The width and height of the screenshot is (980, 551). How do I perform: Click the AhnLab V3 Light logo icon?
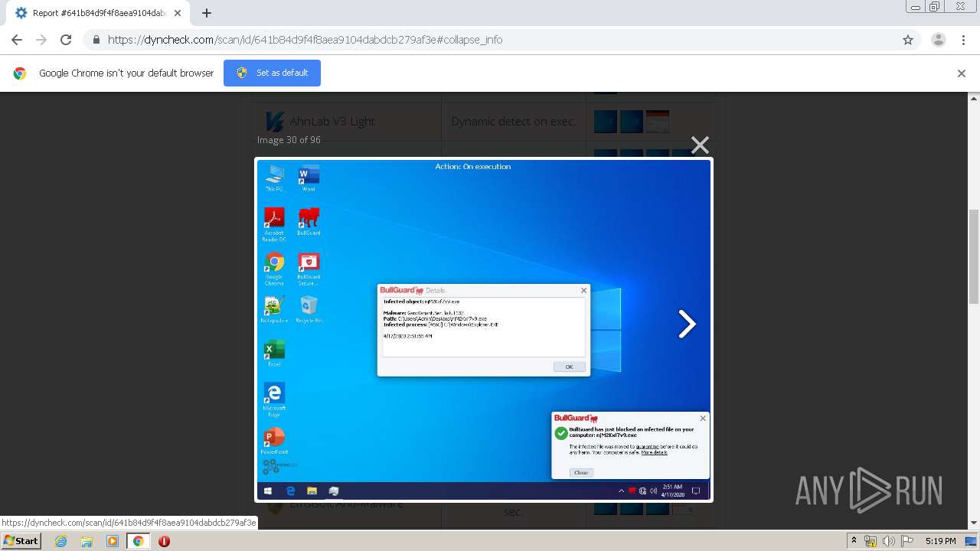[x=274, y=122]
